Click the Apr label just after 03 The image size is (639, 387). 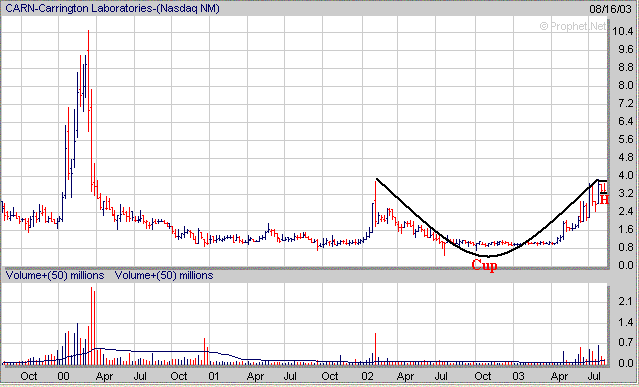560,376
